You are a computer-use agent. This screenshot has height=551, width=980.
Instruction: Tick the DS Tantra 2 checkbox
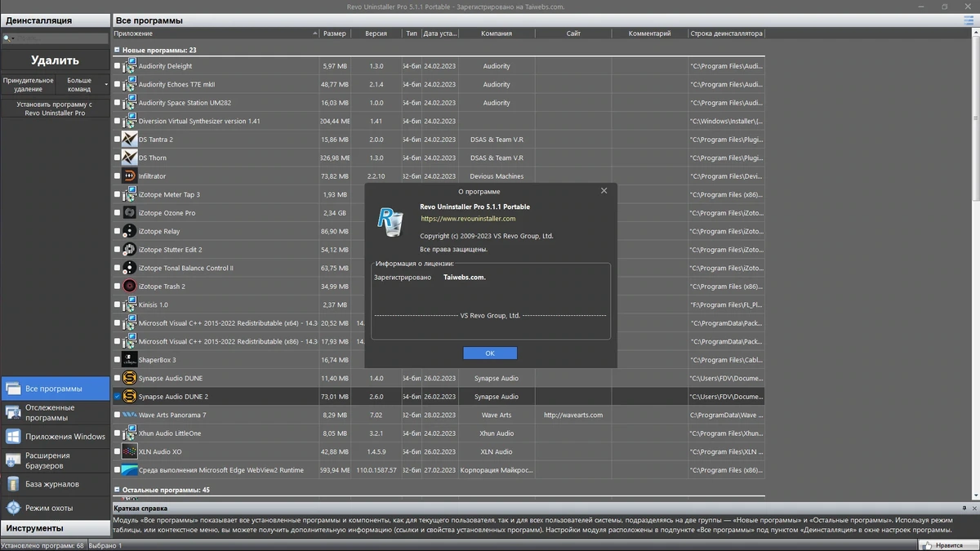point(117,140)
